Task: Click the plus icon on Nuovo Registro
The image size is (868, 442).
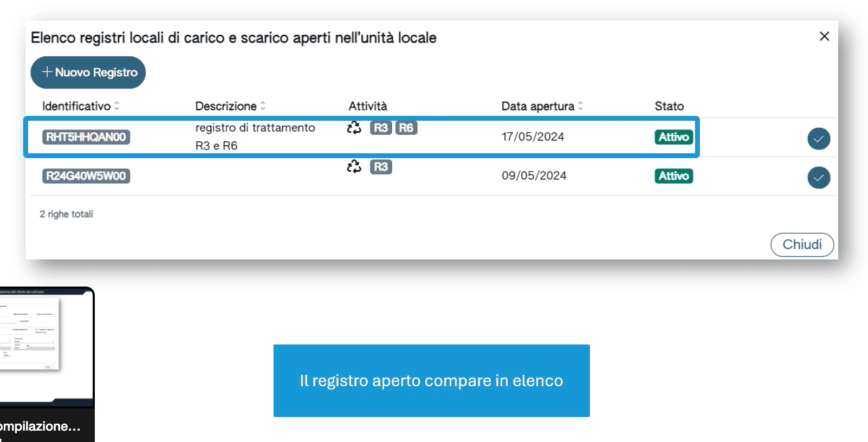Action: pyautogui.click(x=47, y=72)
